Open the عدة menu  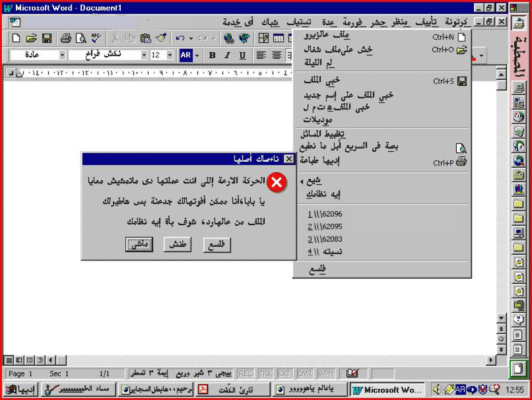329,22
